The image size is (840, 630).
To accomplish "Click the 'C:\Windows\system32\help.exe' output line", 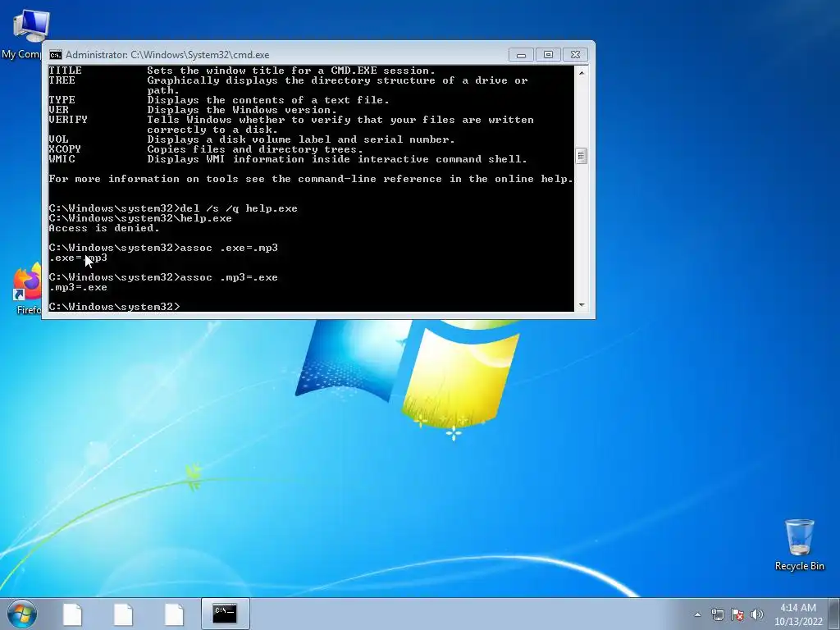I will coord(140,218).
